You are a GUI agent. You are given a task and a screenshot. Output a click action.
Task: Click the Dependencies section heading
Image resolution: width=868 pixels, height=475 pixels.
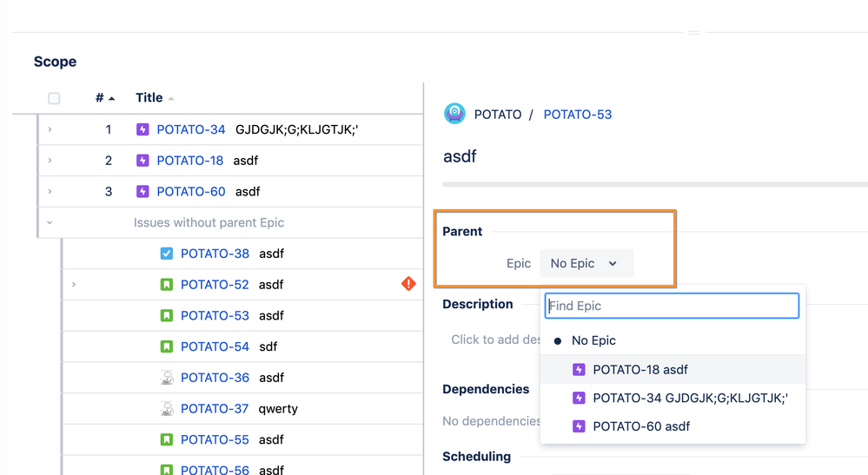point(486,389)
